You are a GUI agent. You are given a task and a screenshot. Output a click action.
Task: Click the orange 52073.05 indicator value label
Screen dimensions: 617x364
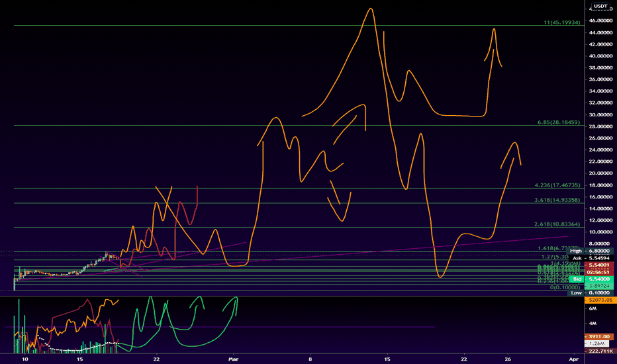[601, 300]
